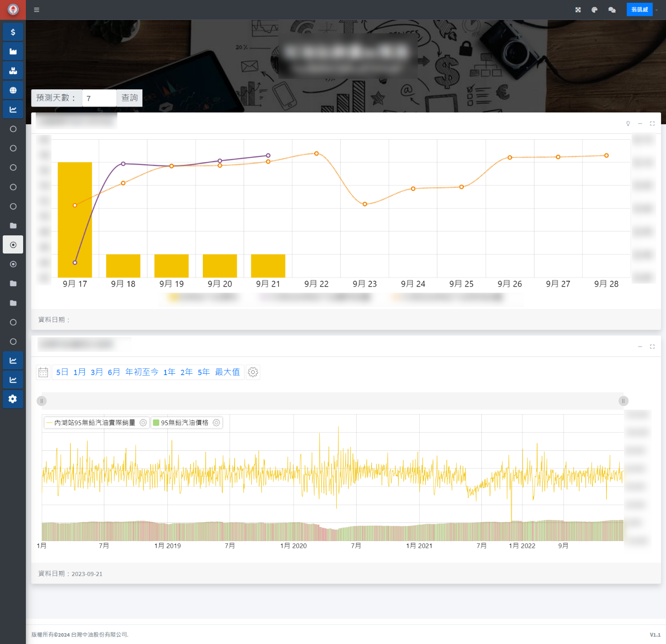This screenshot has width=666, height=644.
Task: Open the chart icon below the globe
Action: [13, 109]
